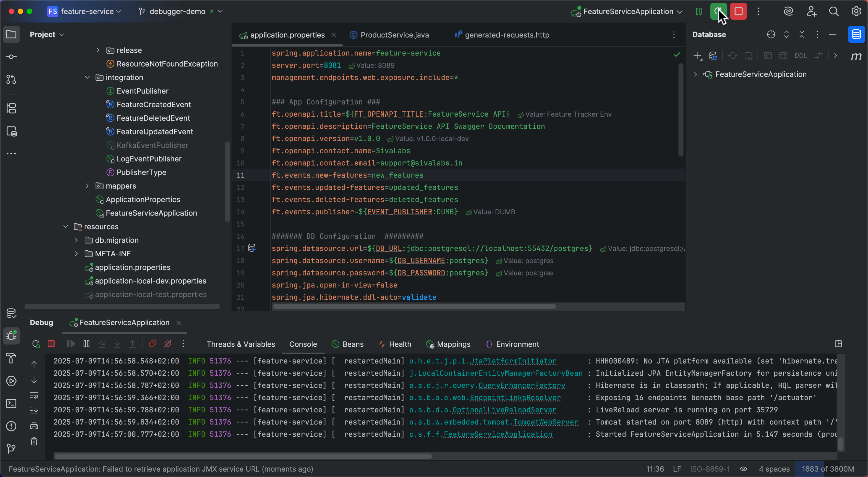Collapse the integration package in Project tree

click(87, 77)
